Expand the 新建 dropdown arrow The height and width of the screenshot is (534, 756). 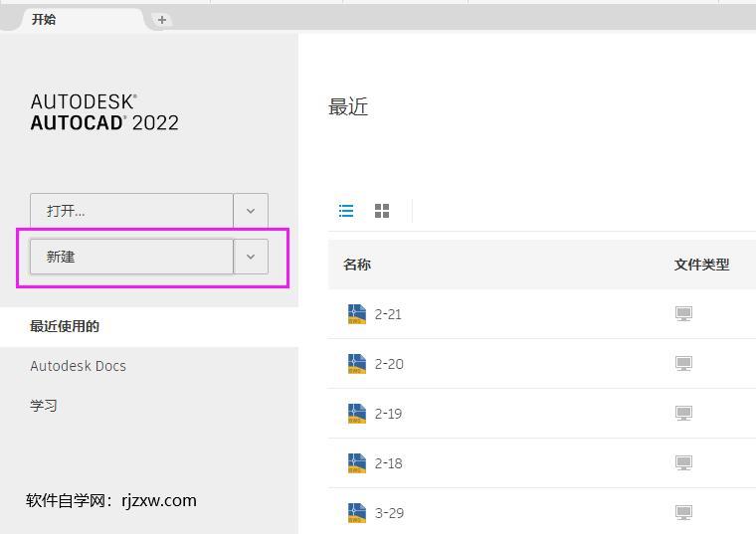[x=251, y=257]
